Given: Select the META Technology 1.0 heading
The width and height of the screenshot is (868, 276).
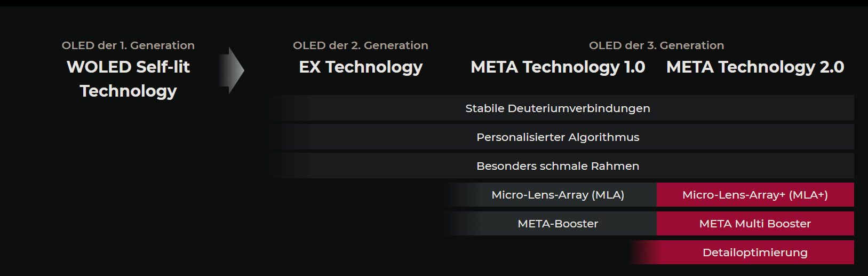Looking at the screenshot, I should coord(558,67).
